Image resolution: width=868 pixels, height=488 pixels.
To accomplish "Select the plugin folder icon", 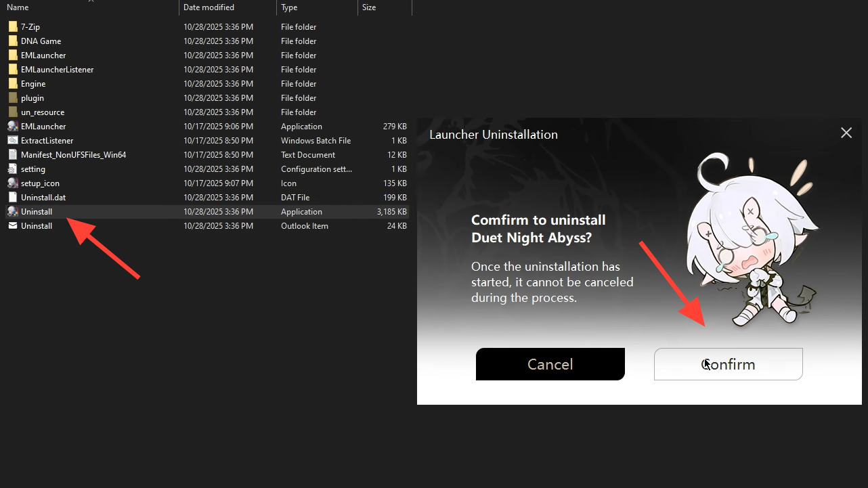I will coord(12,98).
